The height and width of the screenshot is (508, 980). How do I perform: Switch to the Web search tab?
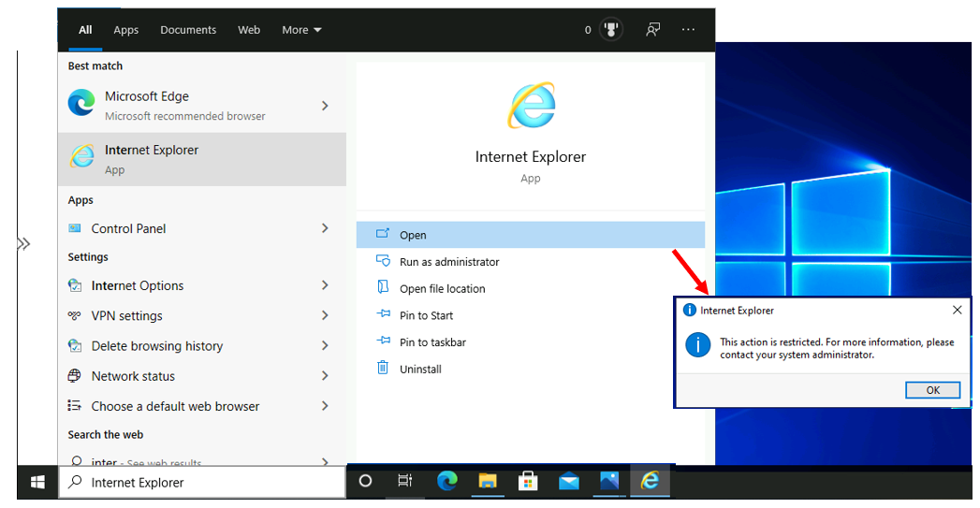249,29
